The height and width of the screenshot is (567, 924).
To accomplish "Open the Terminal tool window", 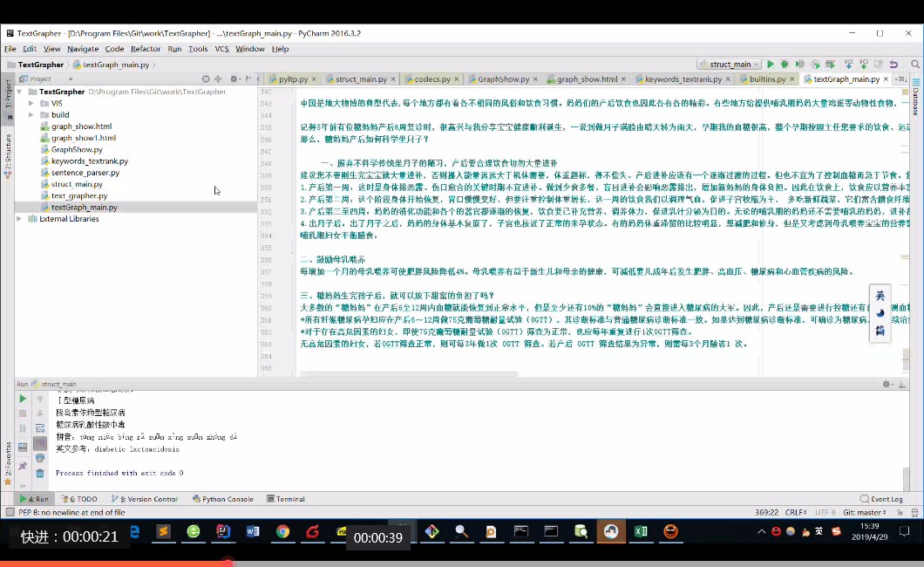I will (286, 499).
